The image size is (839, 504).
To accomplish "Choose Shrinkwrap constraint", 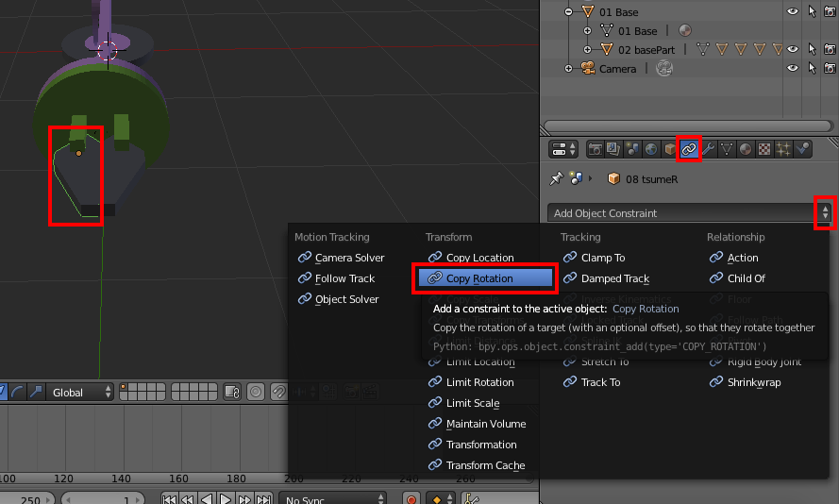I will pyautogui.click(x=745, y=382).
